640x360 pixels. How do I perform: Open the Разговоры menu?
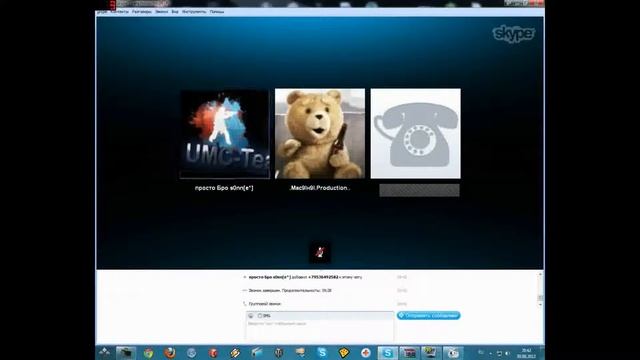pyautogui.click(x=142, y=12)
